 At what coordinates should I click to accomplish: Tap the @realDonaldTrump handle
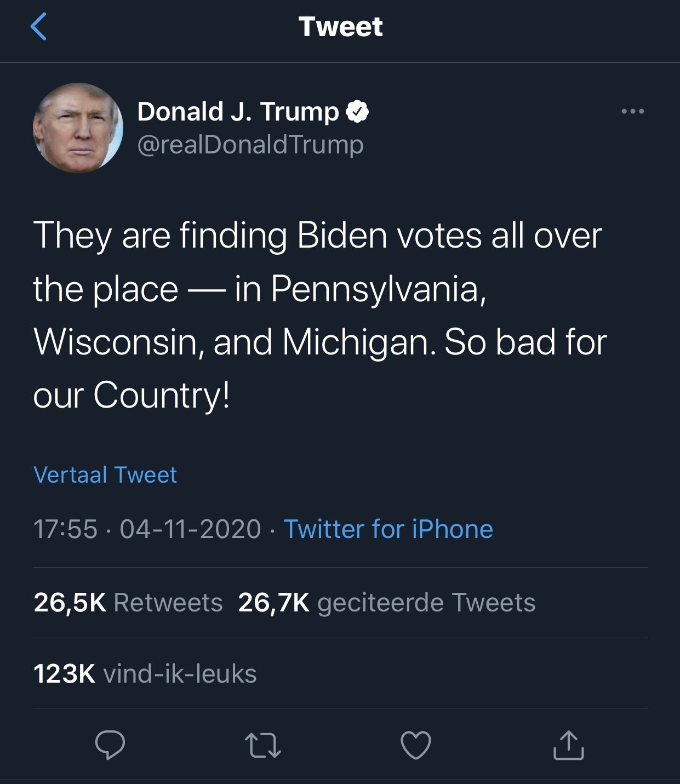pos(250,145)
